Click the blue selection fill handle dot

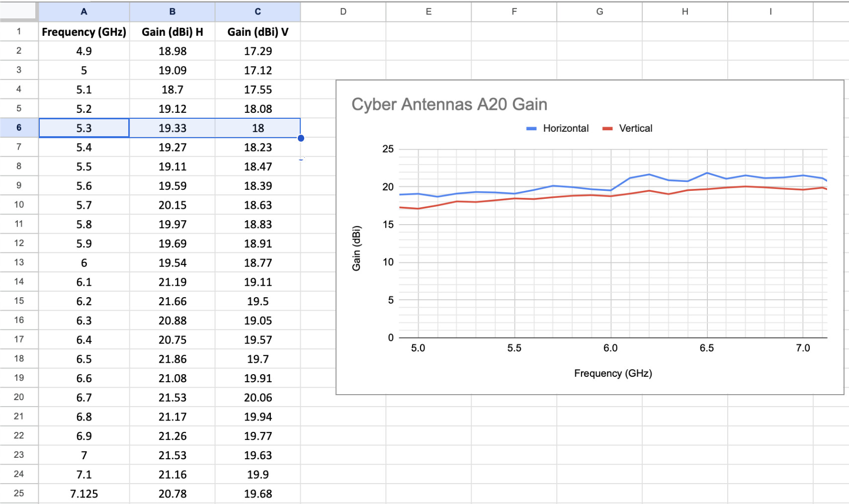[x=301, y=138]
